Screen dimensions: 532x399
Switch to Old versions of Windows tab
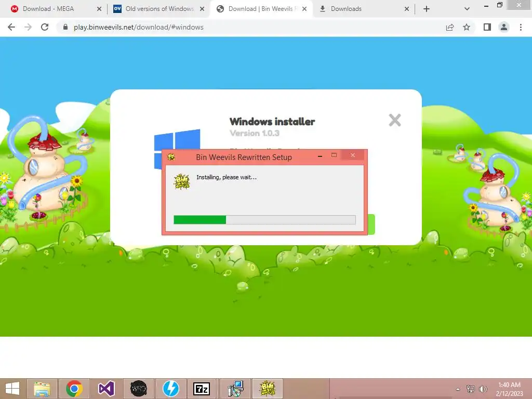pyautogui.click(x=159, y=9)
